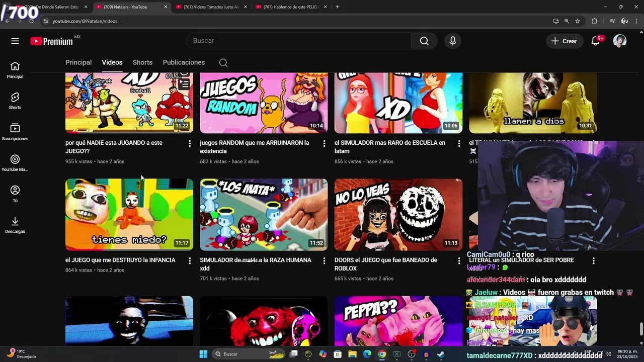Open the Publicaciones channel tab
The width and height of the screenshot is (644, 362).
pyautogui.click(x=184, y=62)
